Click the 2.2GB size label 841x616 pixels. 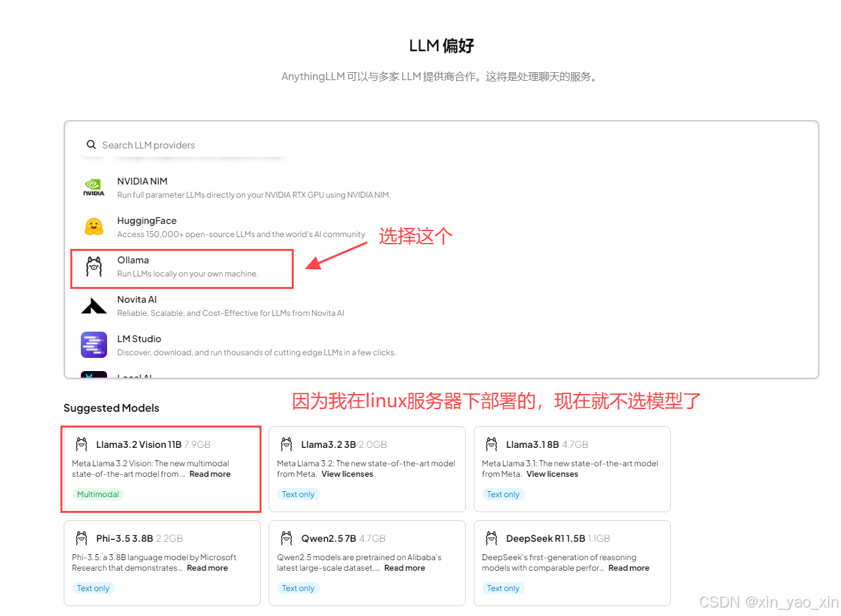pos(170,539)
